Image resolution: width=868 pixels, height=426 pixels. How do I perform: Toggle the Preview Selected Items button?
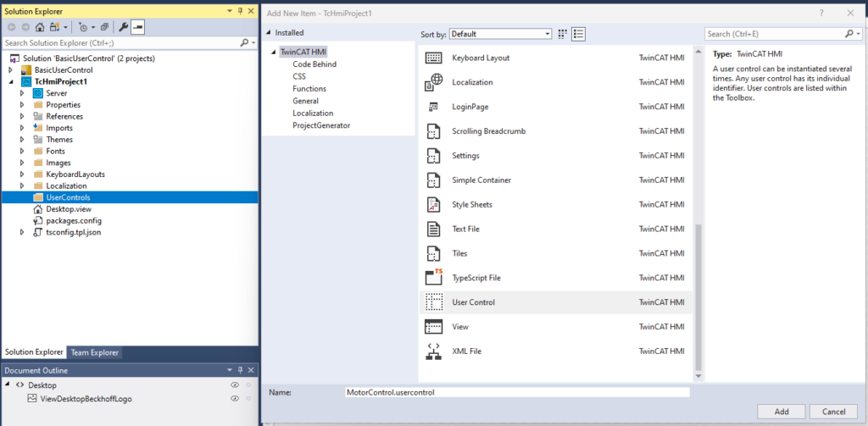138,26
